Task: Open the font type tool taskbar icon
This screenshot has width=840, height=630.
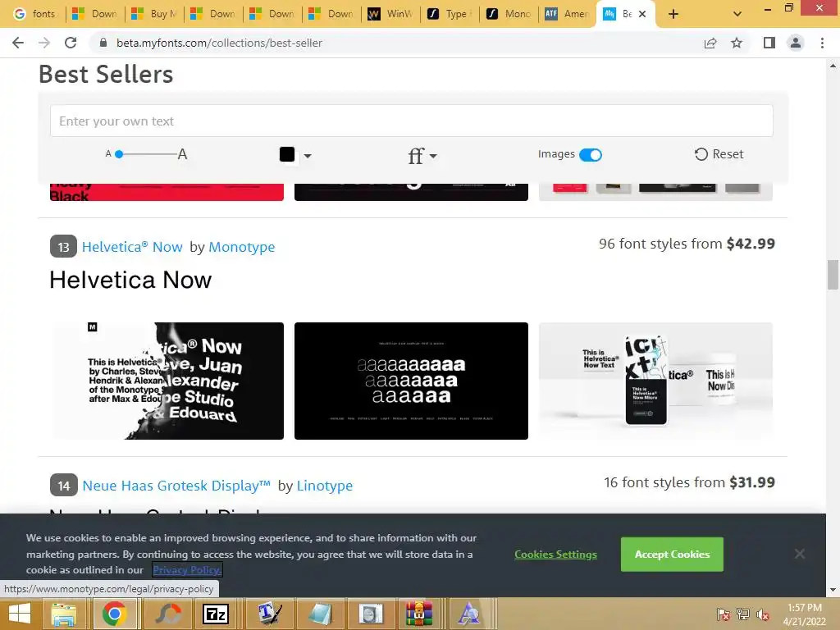Action: tap(269, 614)
